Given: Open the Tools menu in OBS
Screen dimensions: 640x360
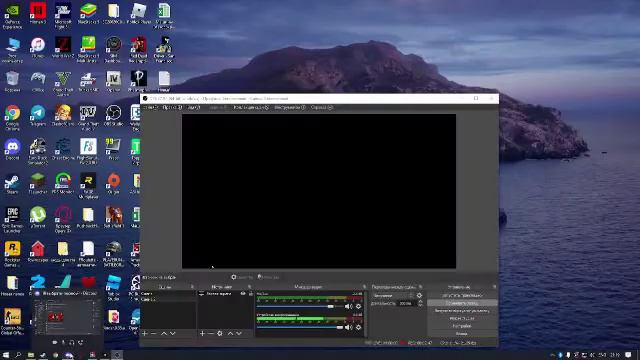Looking at the screenshot, I should (x=289, y=107).
